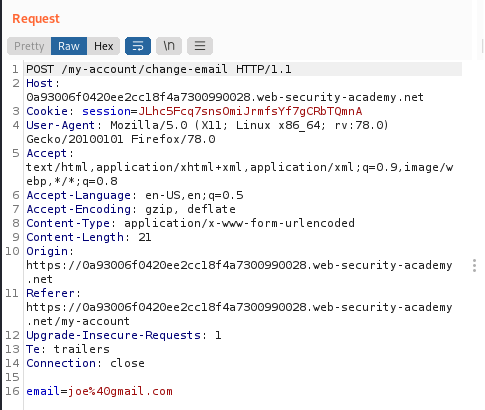485x410 pixels.
Task: Toggle the word wrap icon button
Action: 138,46
